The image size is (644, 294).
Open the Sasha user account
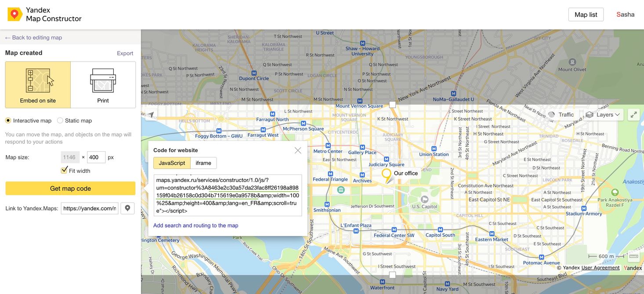pos(625,15)
